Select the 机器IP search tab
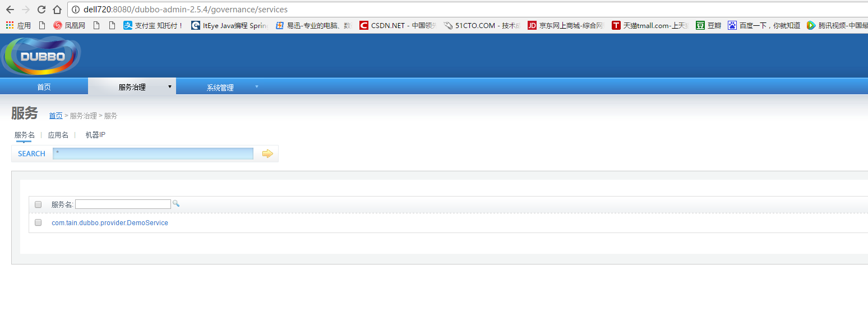Image resolution: width=868 pixels, height=310 pixels. pyautogui.click(x=95, y=135)
